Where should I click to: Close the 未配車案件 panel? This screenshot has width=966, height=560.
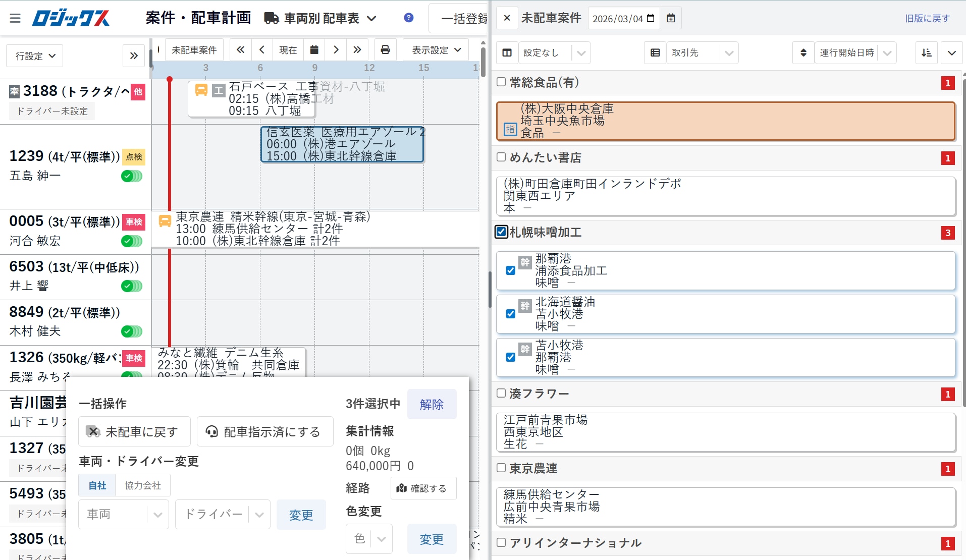pos(507,19)
